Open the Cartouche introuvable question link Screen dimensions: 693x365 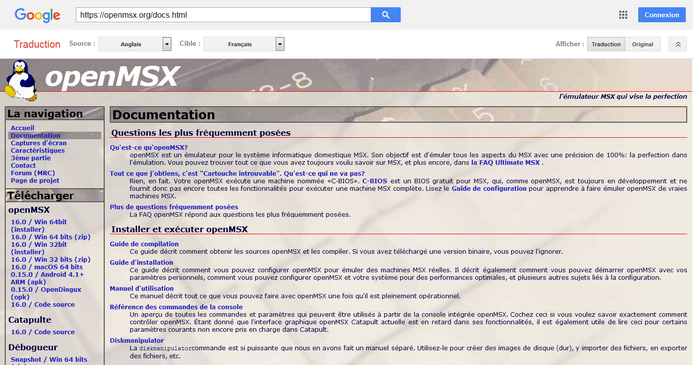pos(237,174)
